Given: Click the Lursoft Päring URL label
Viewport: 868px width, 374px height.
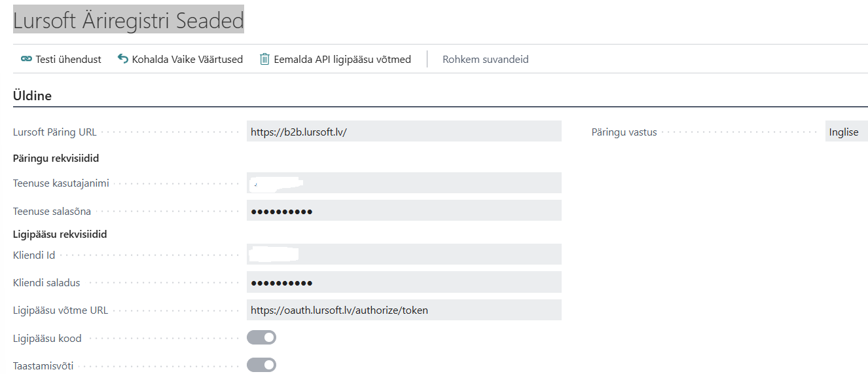Looking at the screenshot, I should 54,132.
